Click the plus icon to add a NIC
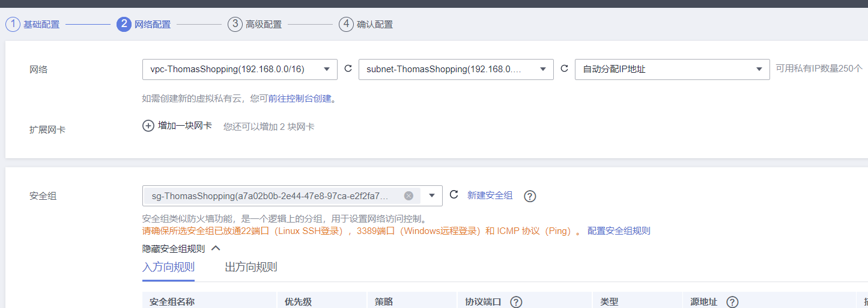The height and width of the screenshot is (308, 868). 148,126
